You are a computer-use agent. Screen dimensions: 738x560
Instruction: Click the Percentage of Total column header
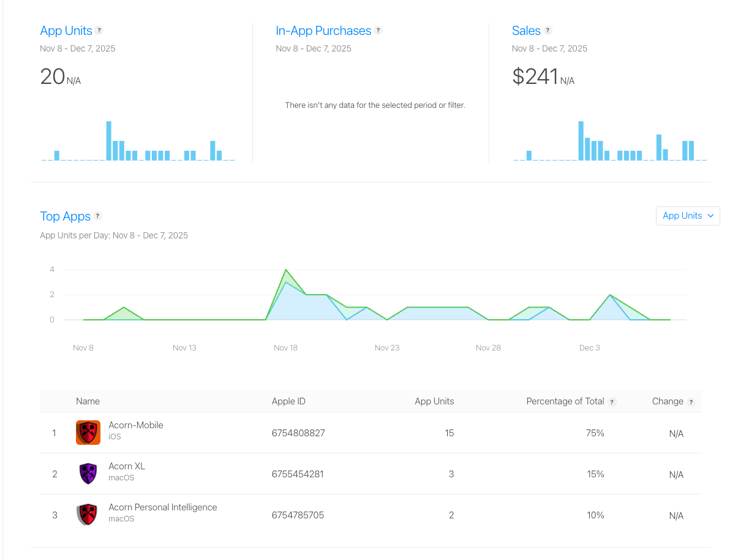(x=565, y=401)
